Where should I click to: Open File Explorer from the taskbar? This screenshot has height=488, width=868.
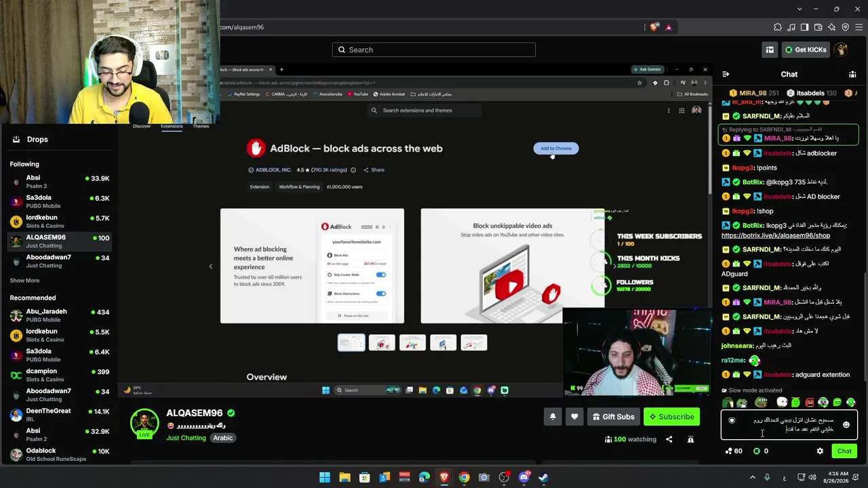pos(344,477)
